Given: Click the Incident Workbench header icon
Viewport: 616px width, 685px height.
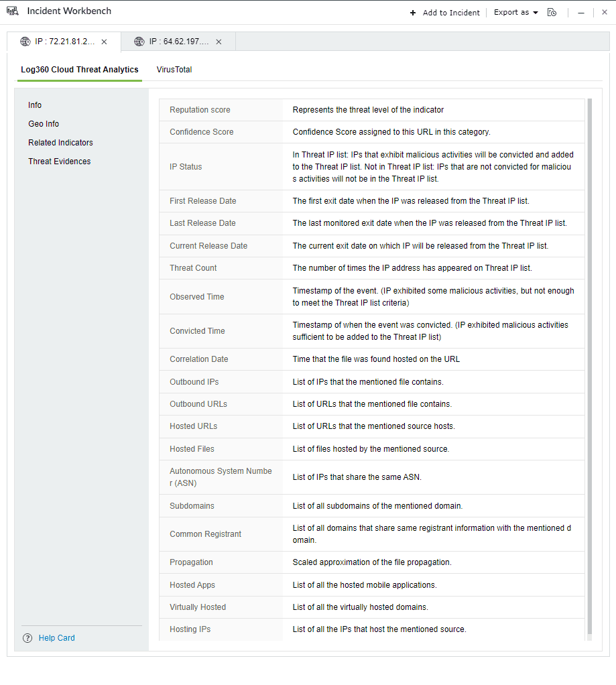Looking at the screenshot, I should (x=12, y=11).
